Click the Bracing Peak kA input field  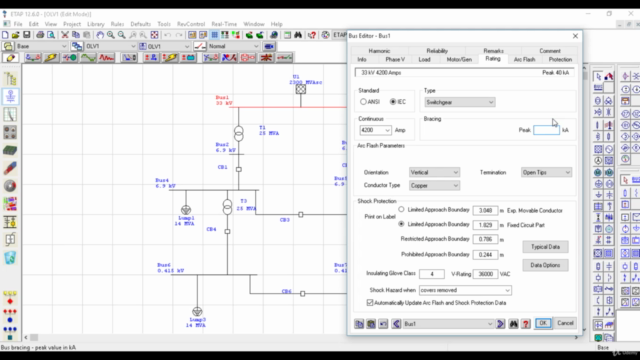(x=547, y=130)
